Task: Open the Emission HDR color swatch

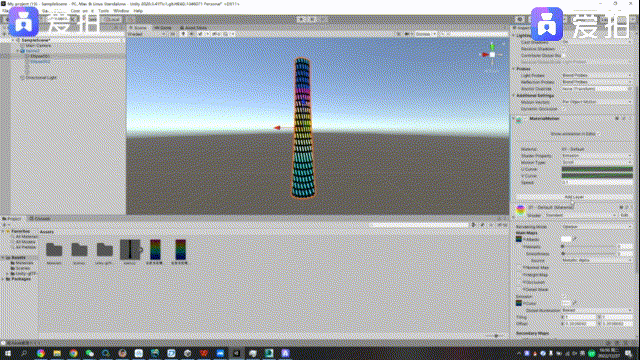Action: pos(566,303)
